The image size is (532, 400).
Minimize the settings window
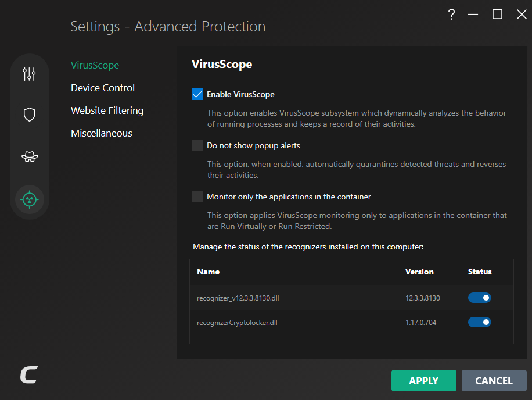474,15
